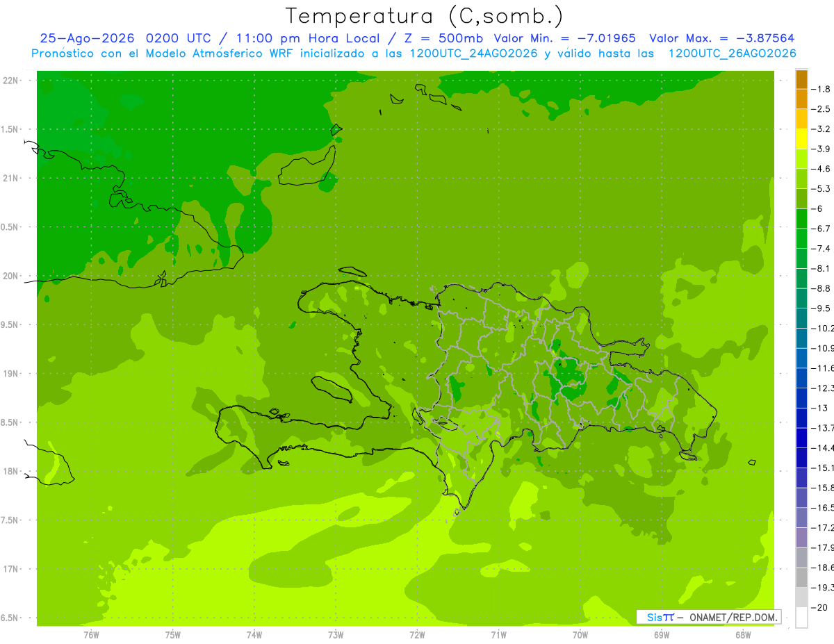The height and width of the screenshot is (644, 834).
Task: Click the 'Valor Max. = -3.87564' readout
Action: click(722, 38)
